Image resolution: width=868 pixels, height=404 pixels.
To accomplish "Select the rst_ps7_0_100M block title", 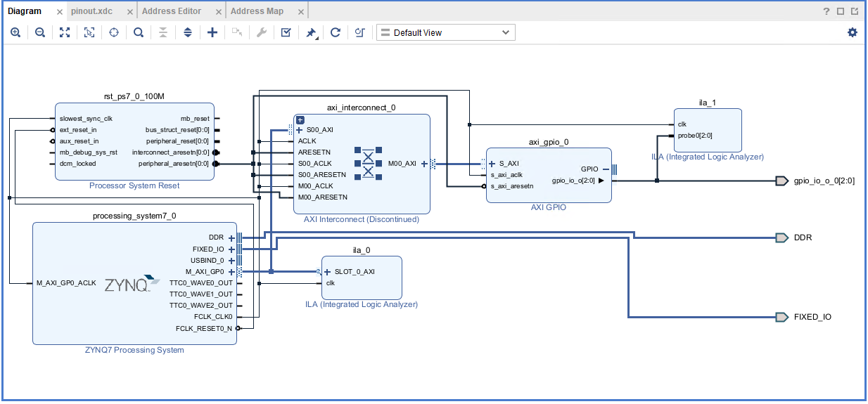I will pos(134,96).
